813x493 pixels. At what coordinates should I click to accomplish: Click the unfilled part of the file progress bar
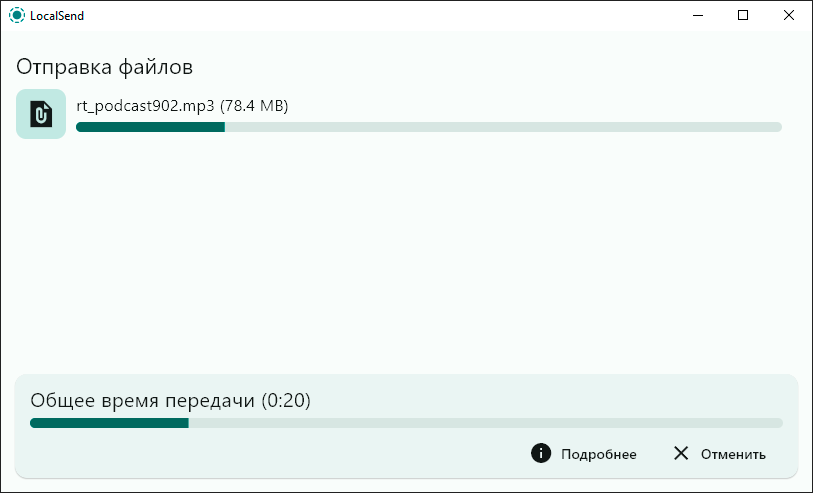click(500, 127)
